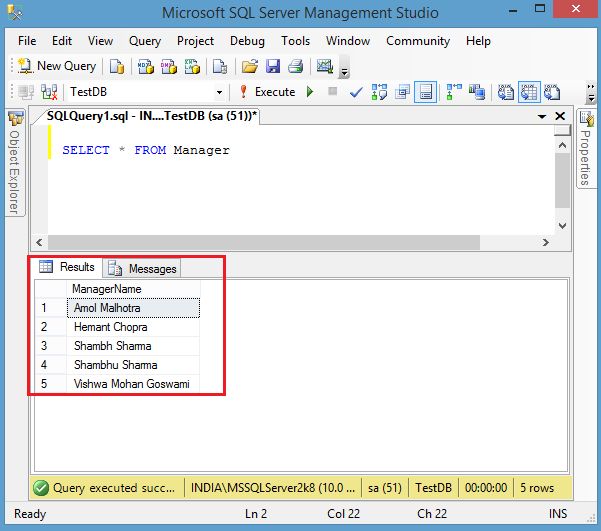601x531 pixels.
Task: Click editor horizontal scrollbar left arrow
Action: tap(39, 242)
